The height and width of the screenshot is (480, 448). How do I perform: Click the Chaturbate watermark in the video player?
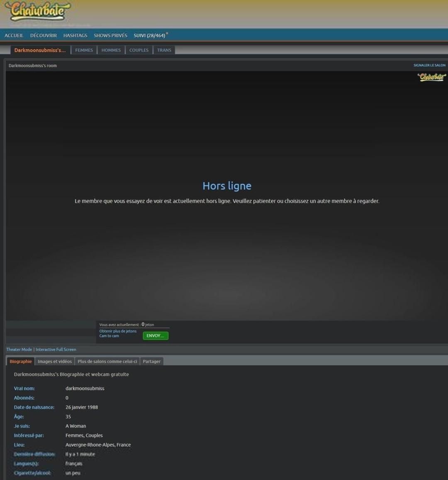[x=431, y=77]
